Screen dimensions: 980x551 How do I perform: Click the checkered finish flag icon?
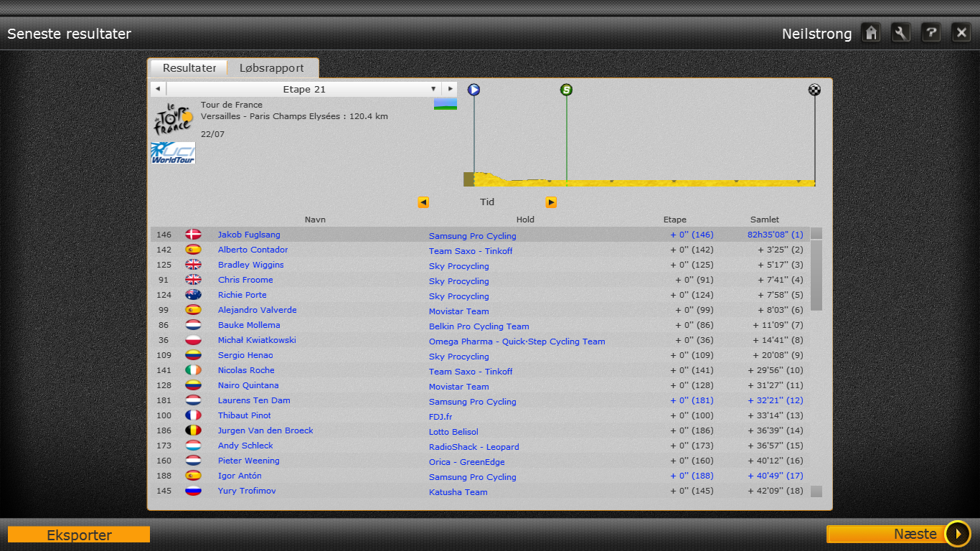pyautogui.click(x=814, y=90)
